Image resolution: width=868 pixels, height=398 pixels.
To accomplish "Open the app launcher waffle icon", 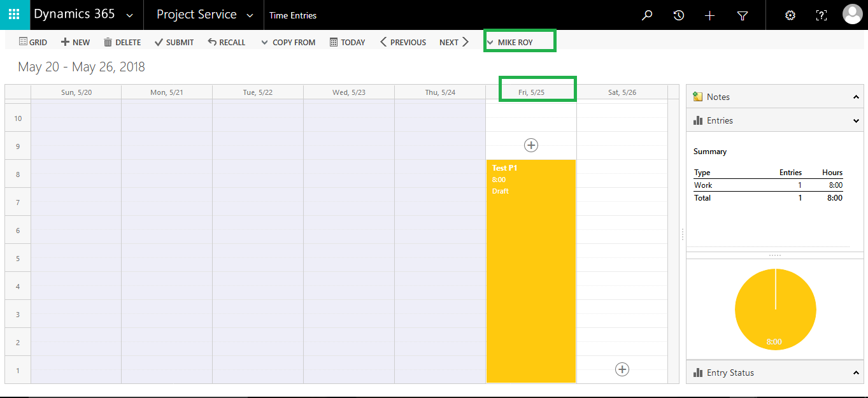I will tap(14, 15).
